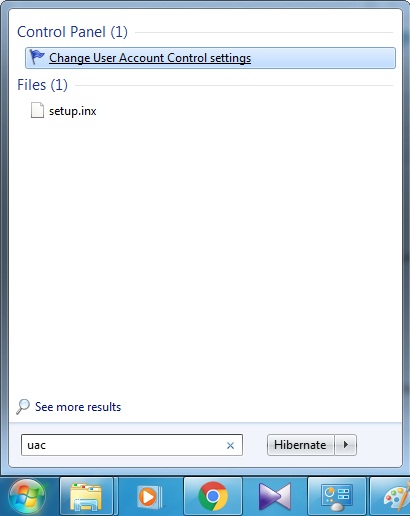Click the Control Panel (1) group header

[72, 32]
